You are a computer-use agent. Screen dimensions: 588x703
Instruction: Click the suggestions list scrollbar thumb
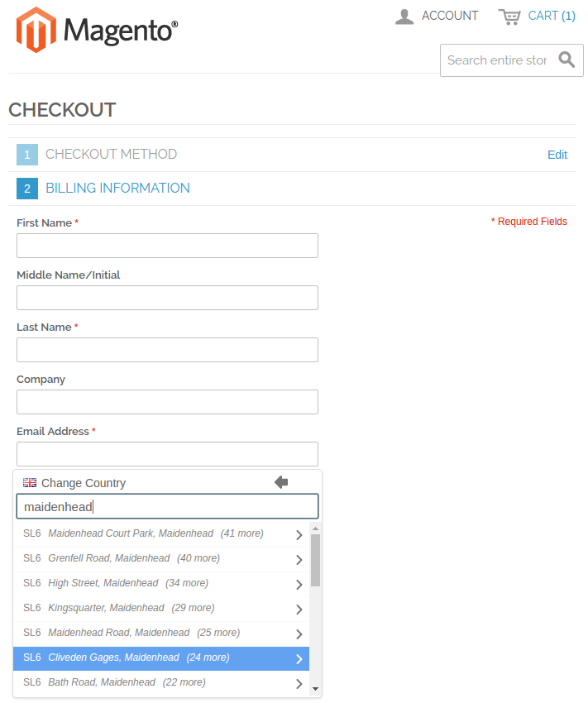pyautogui.click(x=316, y=560)
